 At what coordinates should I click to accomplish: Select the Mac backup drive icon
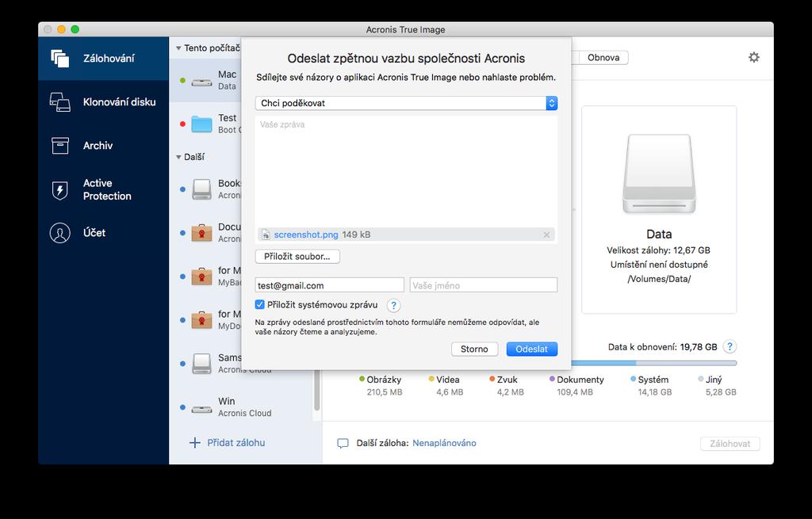[x=201, y=82]
